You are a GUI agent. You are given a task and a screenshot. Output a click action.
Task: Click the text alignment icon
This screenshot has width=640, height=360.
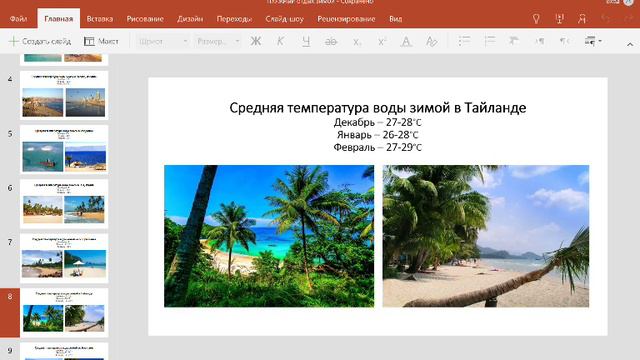tap(514, 41)
